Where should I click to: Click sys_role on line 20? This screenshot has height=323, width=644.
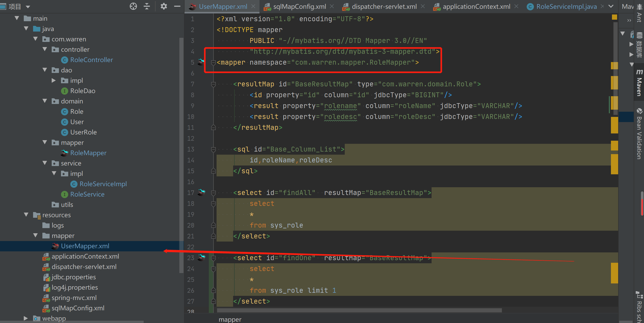click(x=287, y=225)
